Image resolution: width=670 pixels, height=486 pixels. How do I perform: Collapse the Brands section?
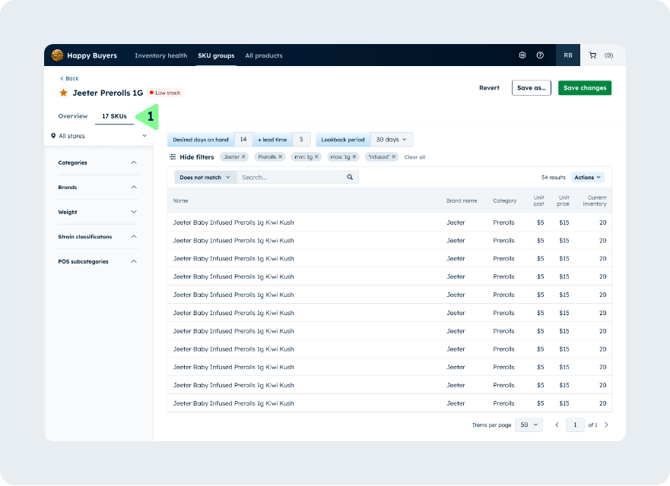tap(134, 187)
